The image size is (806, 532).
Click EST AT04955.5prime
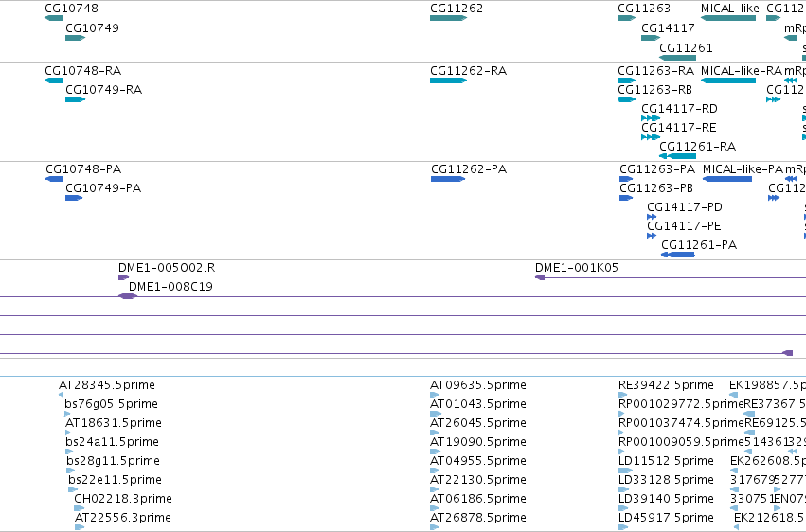click(x=435, y=470)
